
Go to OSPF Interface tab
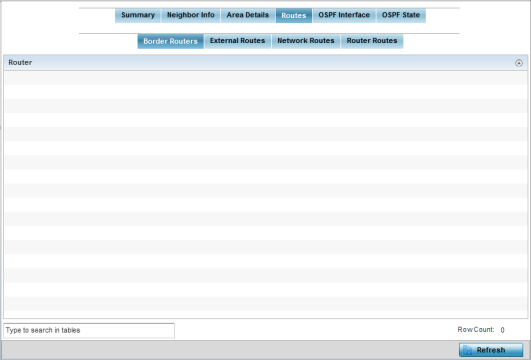click(x=344, y=16)
